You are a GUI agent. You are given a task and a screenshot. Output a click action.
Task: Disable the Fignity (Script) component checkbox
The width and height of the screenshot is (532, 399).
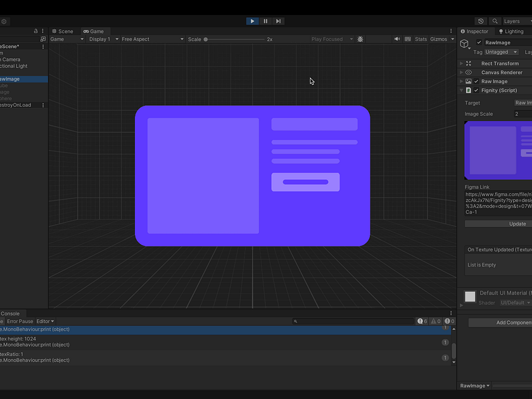pyautogui.click(x=476, y=90)
